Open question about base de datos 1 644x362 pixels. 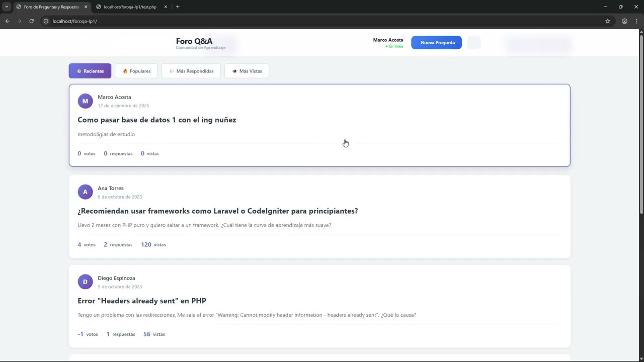157,120
